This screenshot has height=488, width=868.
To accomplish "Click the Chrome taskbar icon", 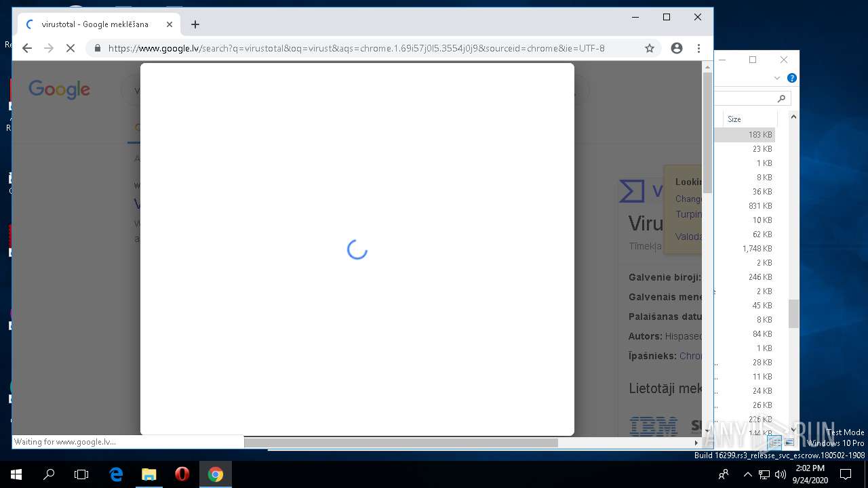I will click(216, 474).
